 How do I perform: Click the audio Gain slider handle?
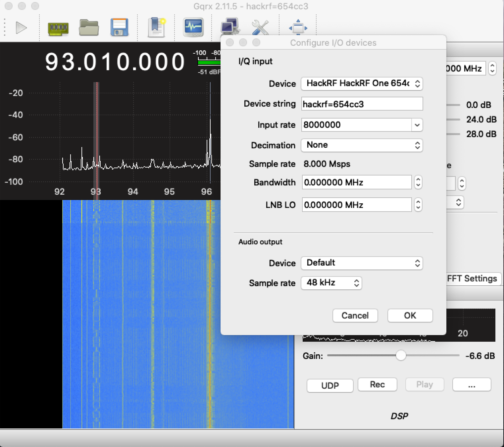(401, 356)
